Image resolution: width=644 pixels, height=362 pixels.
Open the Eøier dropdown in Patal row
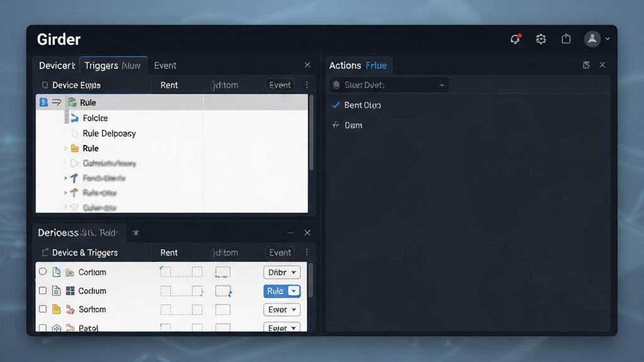click(282, 327)
